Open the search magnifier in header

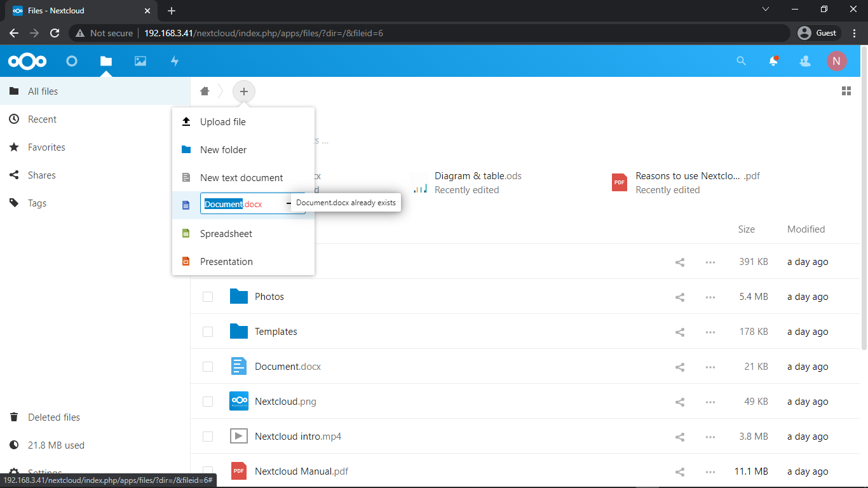(741, 61)
